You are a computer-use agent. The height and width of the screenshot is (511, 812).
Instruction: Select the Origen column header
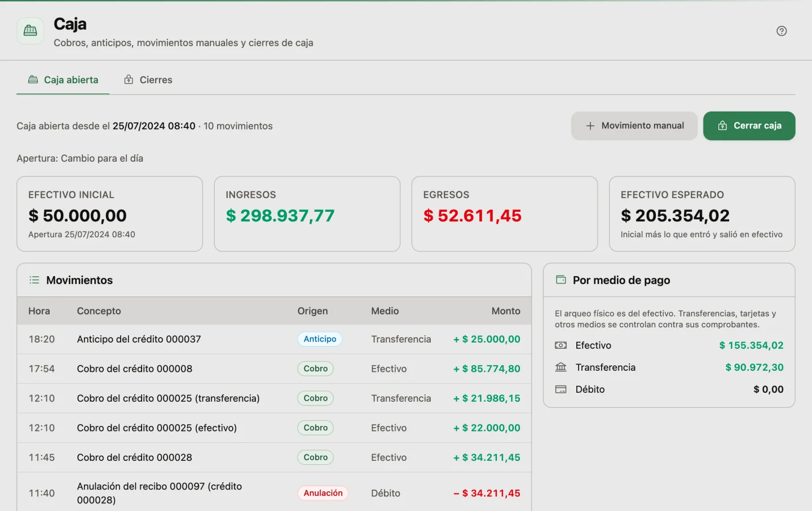313,311
